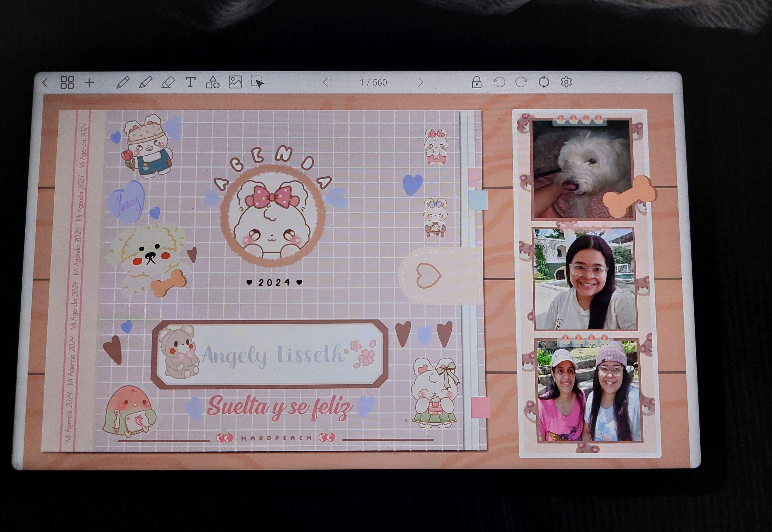
Task: Go to the next page
Action: tap(421, 82)
